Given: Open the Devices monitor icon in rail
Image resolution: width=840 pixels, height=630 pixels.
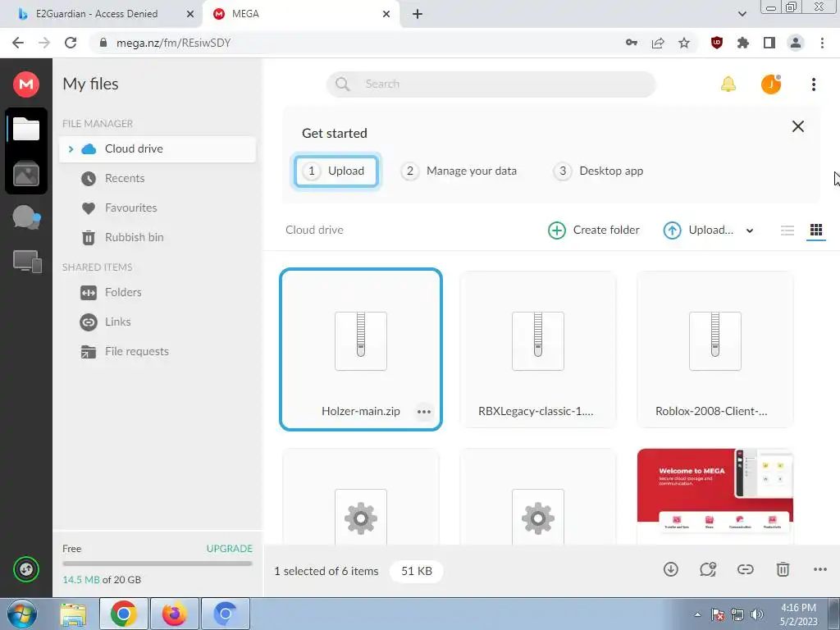Looking at the screenshot, I should (x=27, y=262).
